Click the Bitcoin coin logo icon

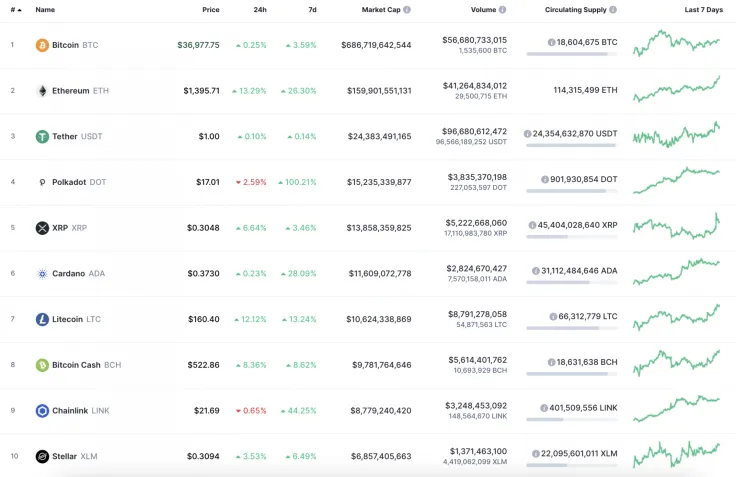pyautogui.click(x=42, y=45)
